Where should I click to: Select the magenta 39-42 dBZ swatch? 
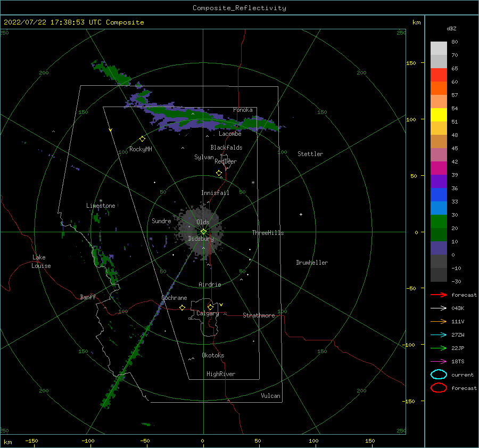[439, 168]
